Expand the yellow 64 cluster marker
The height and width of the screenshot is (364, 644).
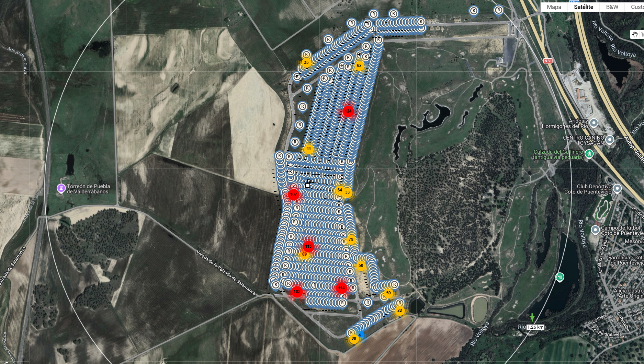point(339,190)
